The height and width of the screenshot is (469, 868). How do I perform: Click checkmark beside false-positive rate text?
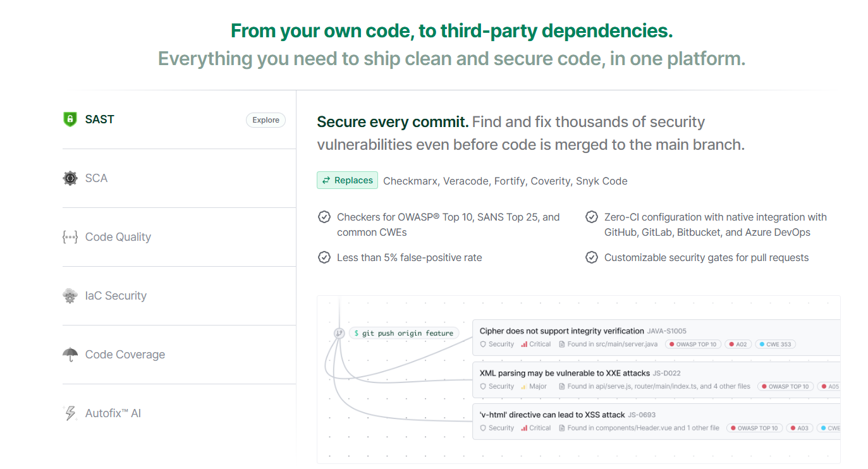pyautogui.click(x=324, y=257)
